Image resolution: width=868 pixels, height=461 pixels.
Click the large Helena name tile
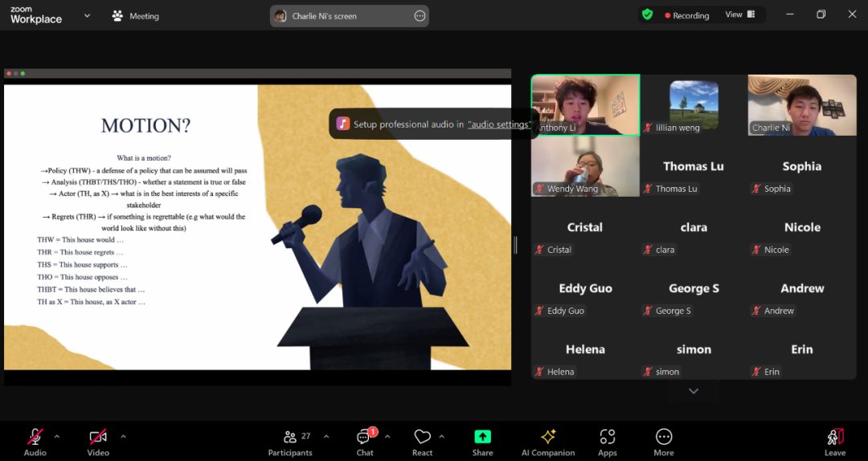point(585,349)
